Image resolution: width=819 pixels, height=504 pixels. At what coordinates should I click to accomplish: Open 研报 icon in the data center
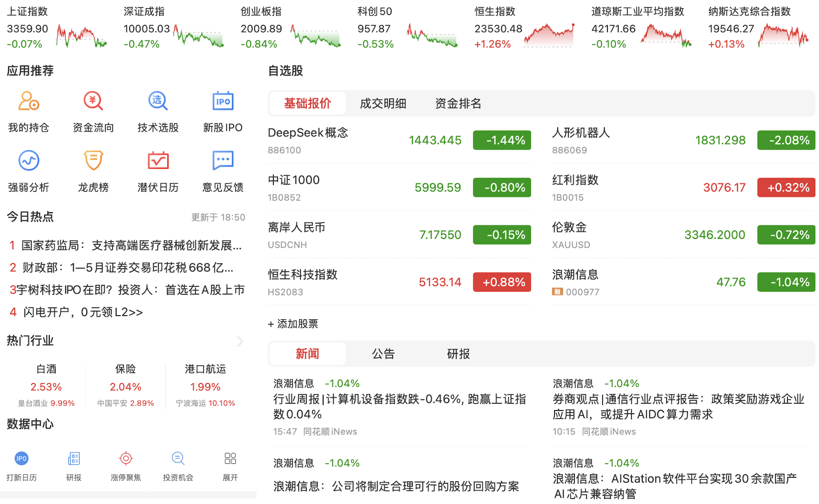pos(74,459)
